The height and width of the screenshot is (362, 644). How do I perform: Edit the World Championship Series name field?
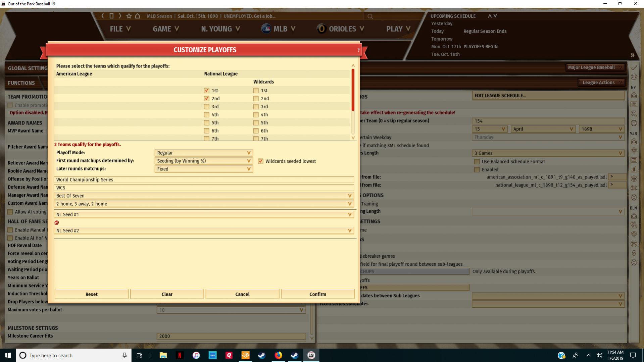point(204,179)
